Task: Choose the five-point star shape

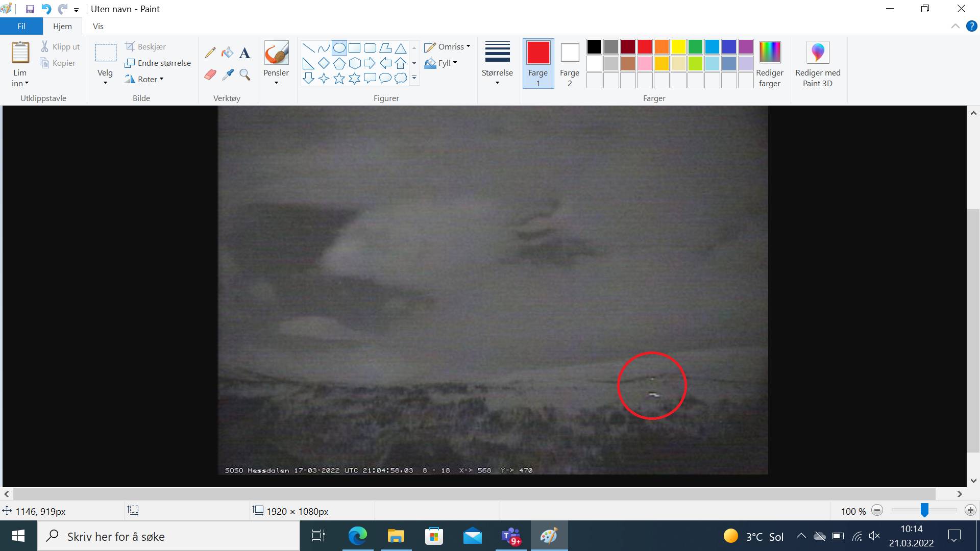Action: point(339,79)
